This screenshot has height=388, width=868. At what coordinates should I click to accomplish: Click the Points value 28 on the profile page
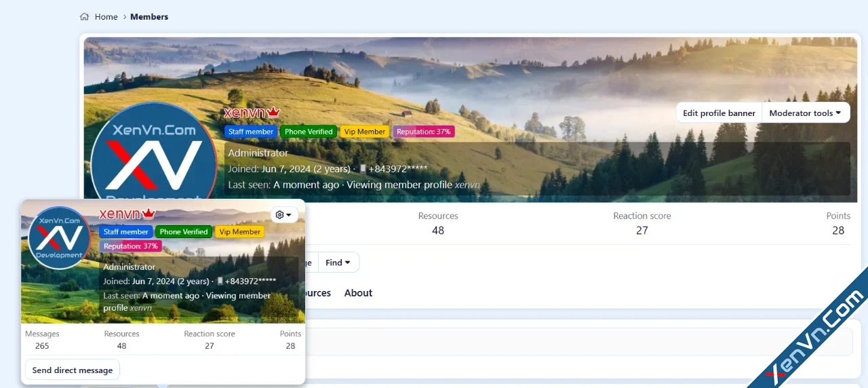click(x=838, y=231)
